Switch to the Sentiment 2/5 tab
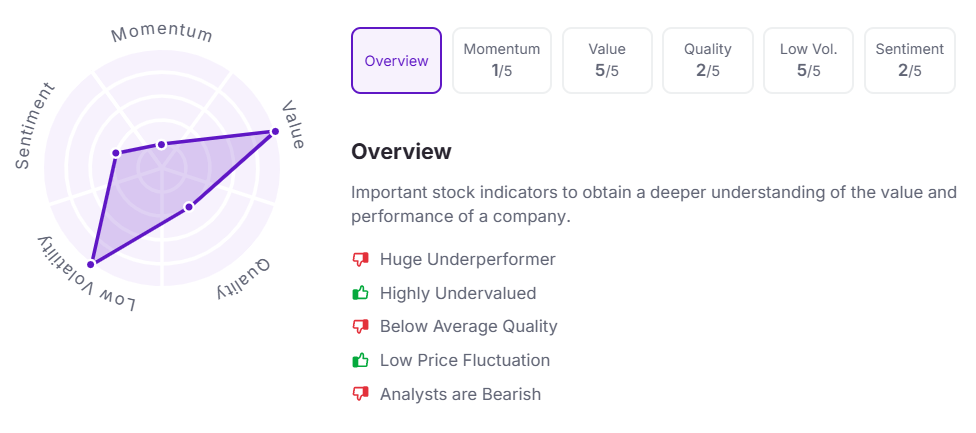 click(909, 61)
